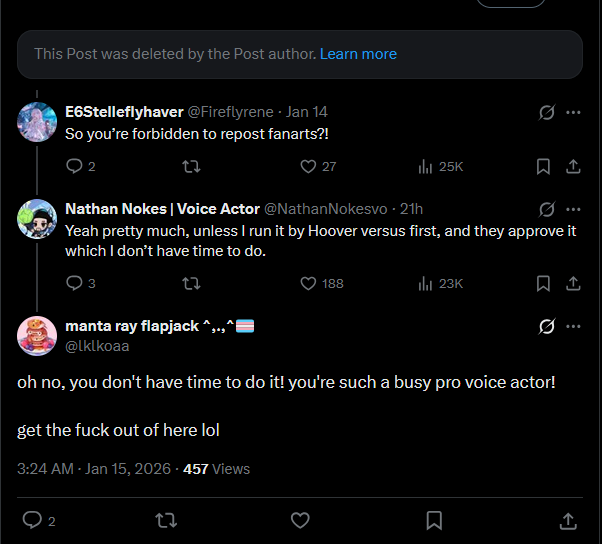Repost Nathan Nokes' reply

tap(191, 283)
